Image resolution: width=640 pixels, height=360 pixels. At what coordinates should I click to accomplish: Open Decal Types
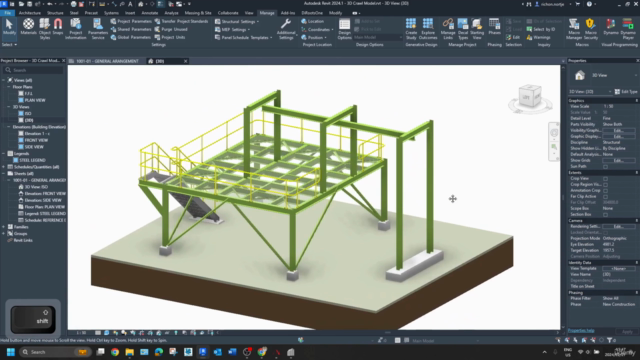coord(463,28)
